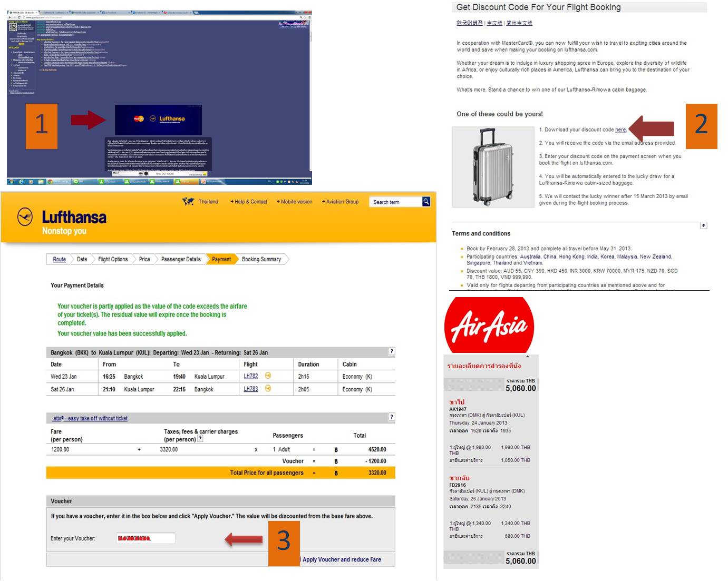Click the Pantip browser address bar

161,17
